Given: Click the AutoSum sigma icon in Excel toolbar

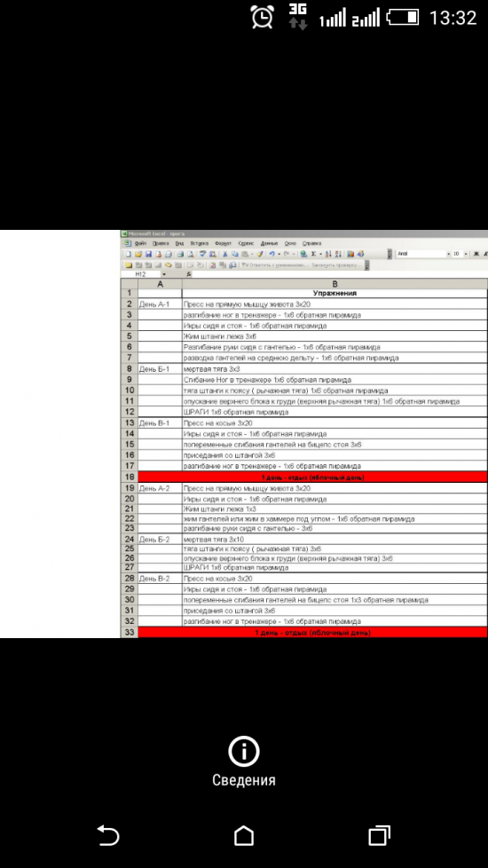Looking at the screenshot, I should [313, 254].
